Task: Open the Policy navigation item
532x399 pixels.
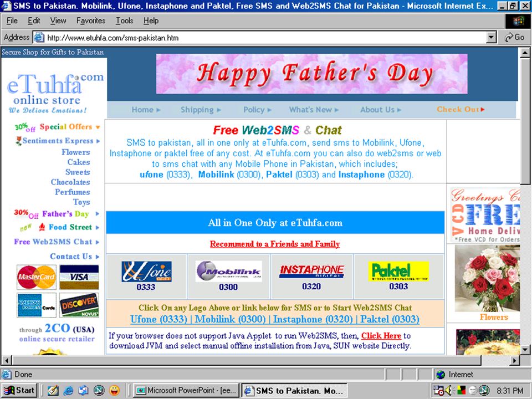Action: click(257, 110)
